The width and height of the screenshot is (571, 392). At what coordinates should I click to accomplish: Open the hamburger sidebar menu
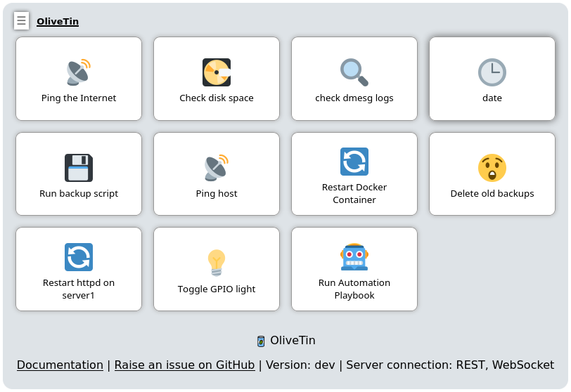(22, 21)
